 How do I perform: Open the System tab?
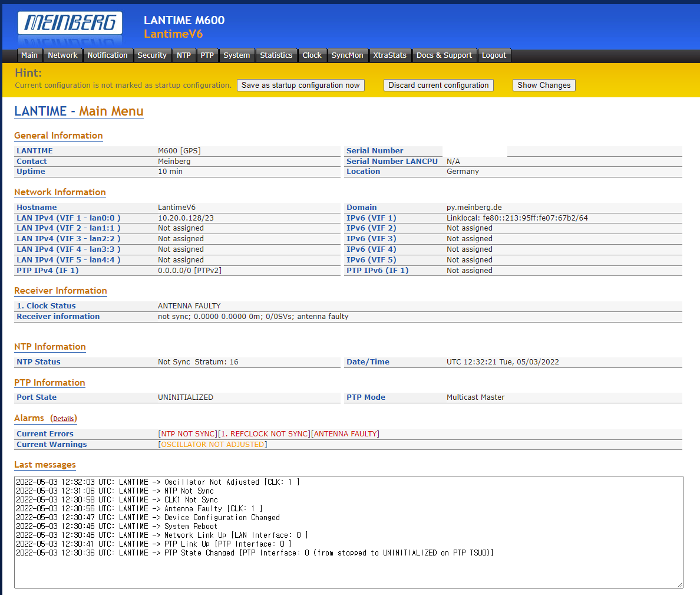coord(237,55)
